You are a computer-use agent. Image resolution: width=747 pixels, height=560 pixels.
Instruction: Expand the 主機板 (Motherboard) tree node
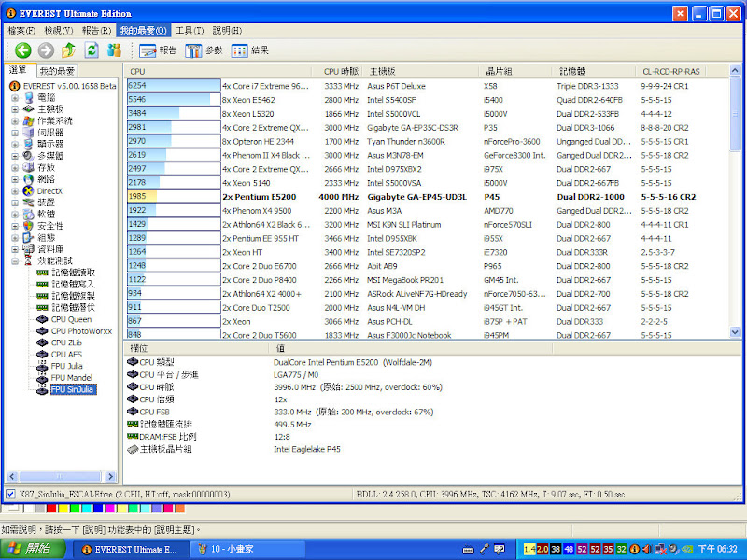[x=15, y=109]
